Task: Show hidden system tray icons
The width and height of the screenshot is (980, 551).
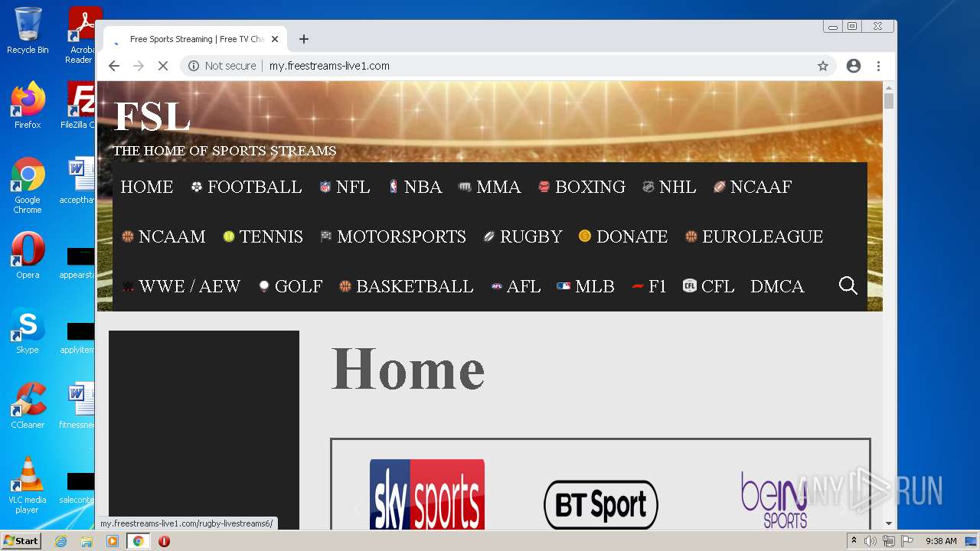Action: click(854, 541)
